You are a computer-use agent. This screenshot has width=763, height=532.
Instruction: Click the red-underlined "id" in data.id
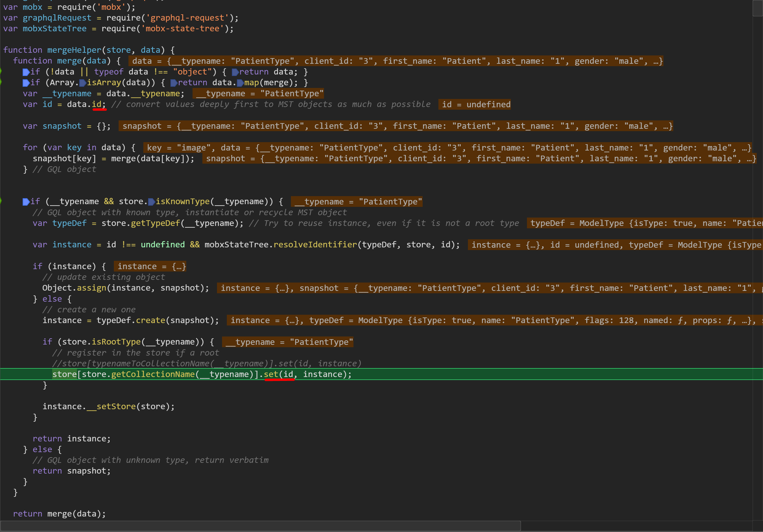pyautogui.click(x=97, y=104)
